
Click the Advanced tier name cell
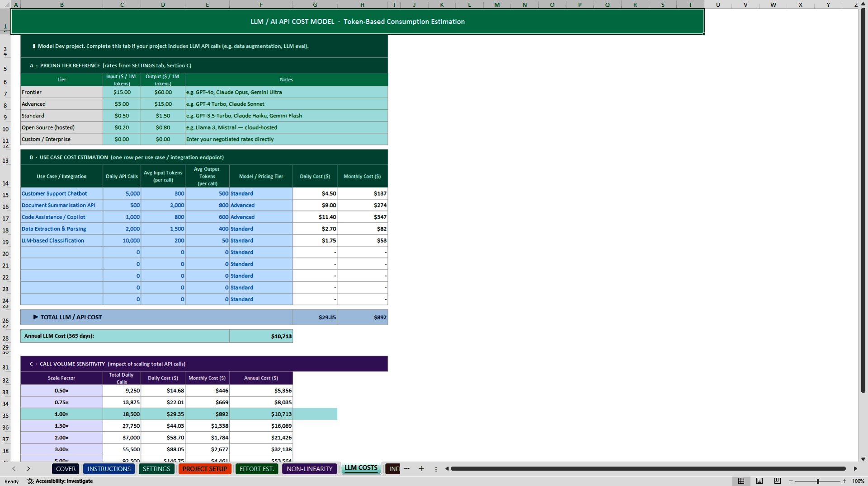point(61,104)
